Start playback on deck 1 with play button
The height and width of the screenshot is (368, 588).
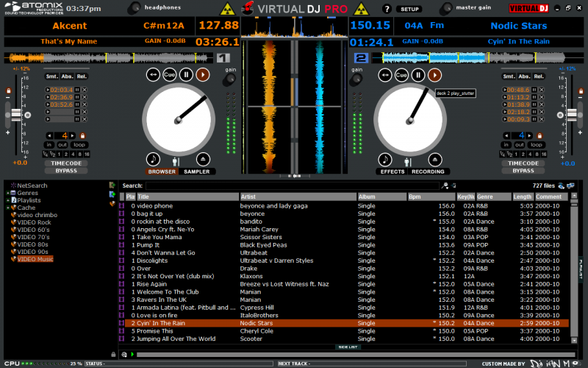203,75
